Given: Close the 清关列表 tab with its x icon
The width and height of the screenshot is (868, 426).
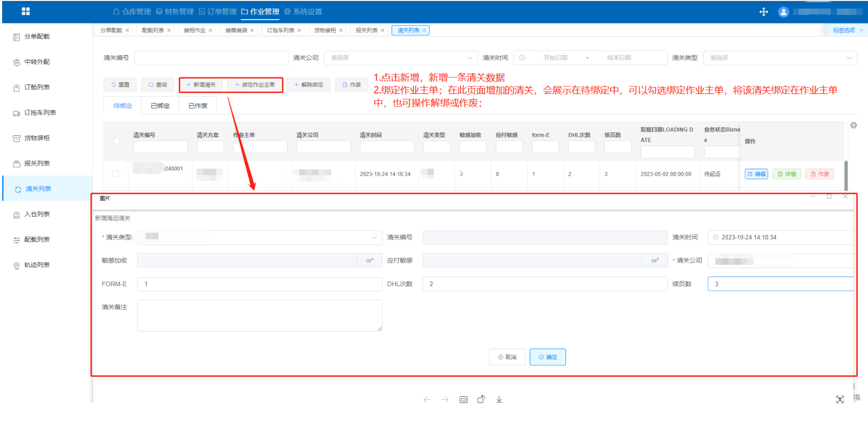Looking at the screenshot, I should pos(425,30).
